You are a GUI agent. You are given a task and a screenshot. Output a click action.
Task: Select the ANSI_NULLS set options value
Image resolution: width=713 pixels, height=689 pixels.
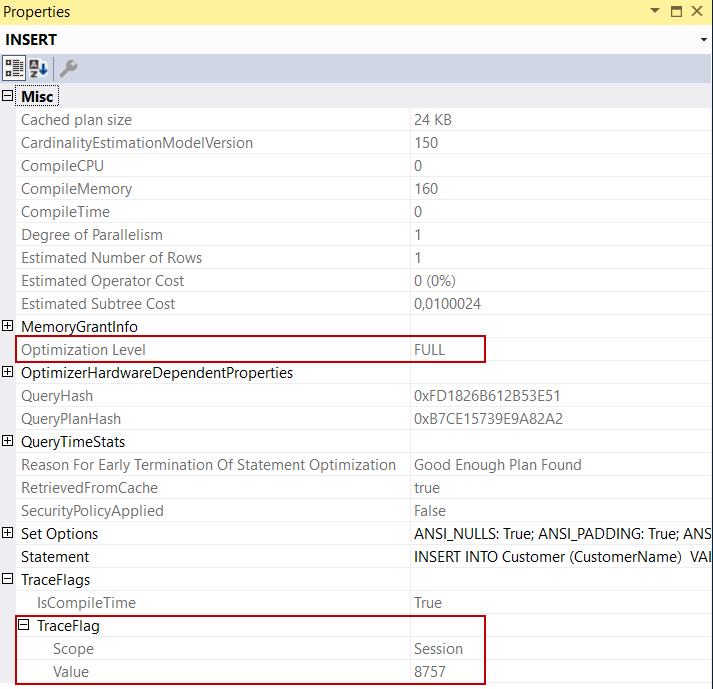[x=562, y=533]
